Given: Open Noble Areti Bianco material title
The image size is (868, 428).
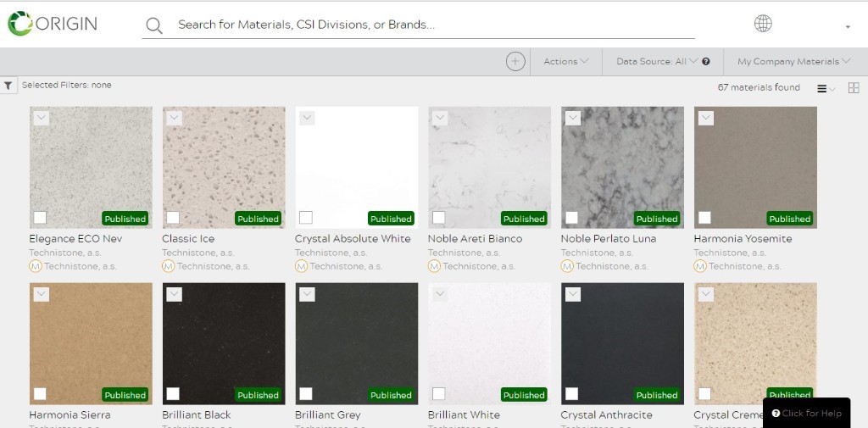Looking at the screenshot, I should (475, 239).
